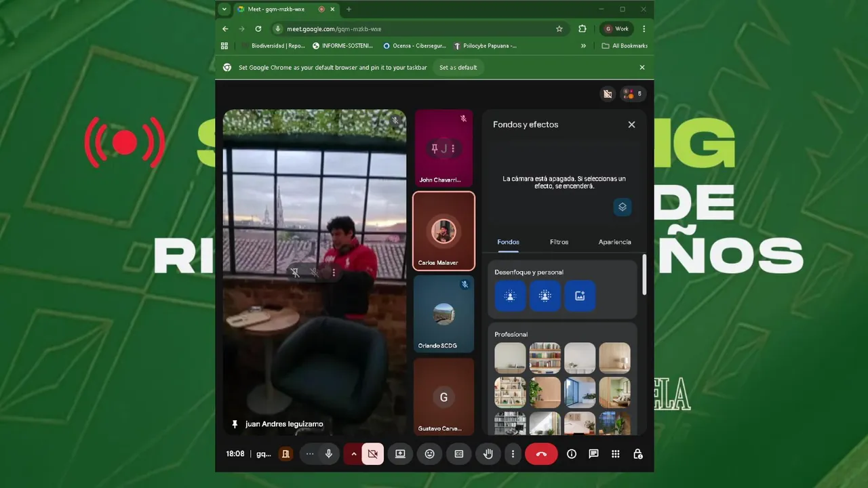Open the emoji reactions button
This screenshot has height=488, width=868.
429,454
